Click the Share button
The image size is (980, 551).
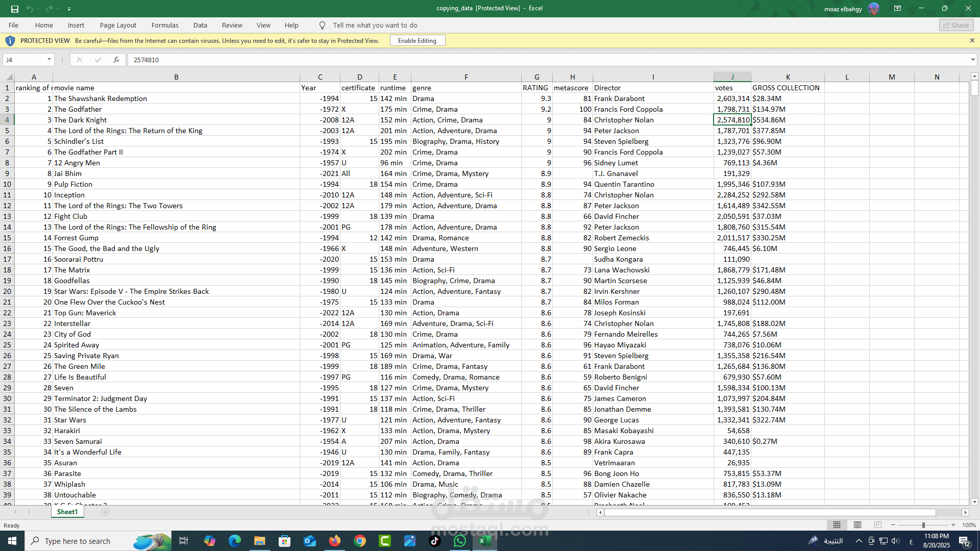coord(957,25)
